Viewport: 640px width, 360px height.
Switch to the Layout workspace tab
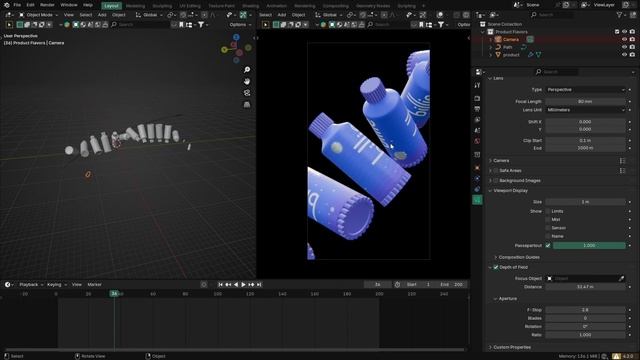[111, 6]
